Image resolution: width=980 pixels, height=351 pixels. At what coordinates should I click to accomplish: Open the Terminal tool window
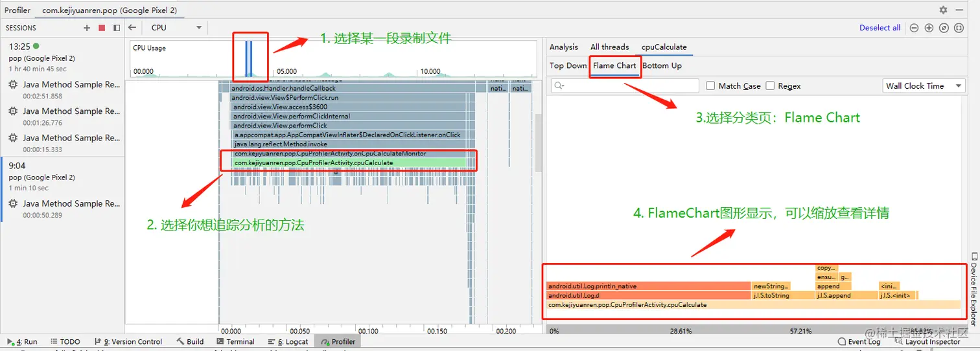[x=236, y=341]
